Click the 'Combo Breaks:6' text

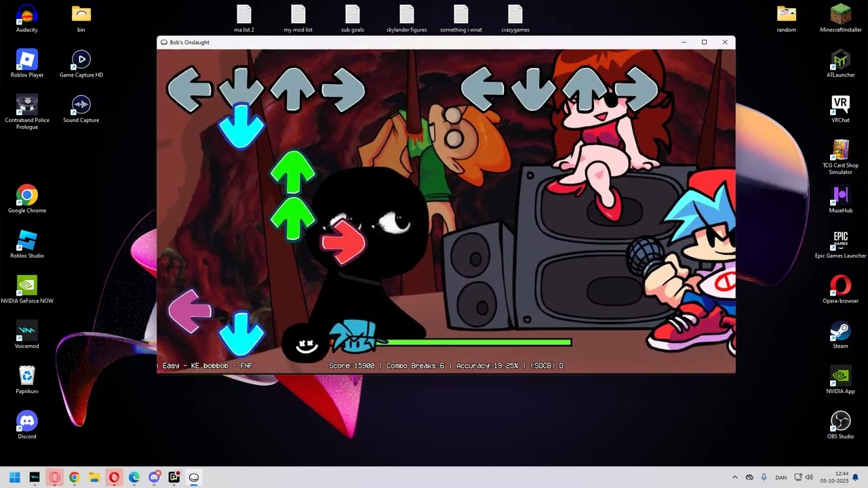pyautogui.click(x=416, y=366)
